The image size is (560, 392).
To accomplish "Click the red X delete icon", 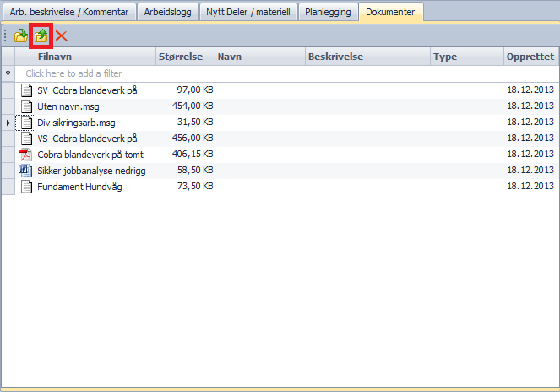I will [x=62, y=36].
